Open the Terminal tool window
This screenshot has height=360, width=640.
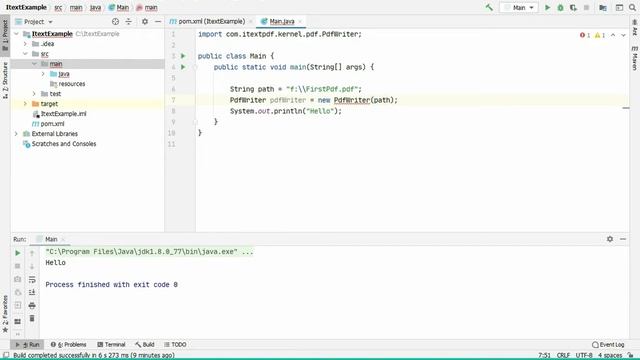(x=111, y=344)
